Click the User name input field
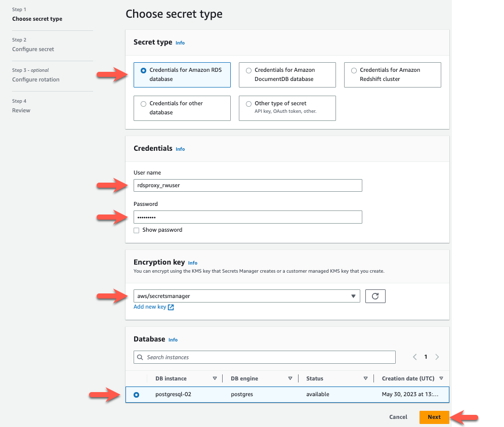504x427 pixels. click(x=247, y=186)
